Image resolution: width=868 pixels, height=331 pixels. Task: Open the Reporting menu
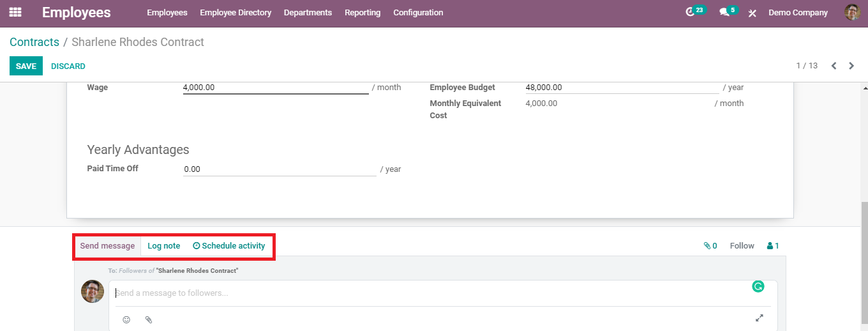pos(363,13)
